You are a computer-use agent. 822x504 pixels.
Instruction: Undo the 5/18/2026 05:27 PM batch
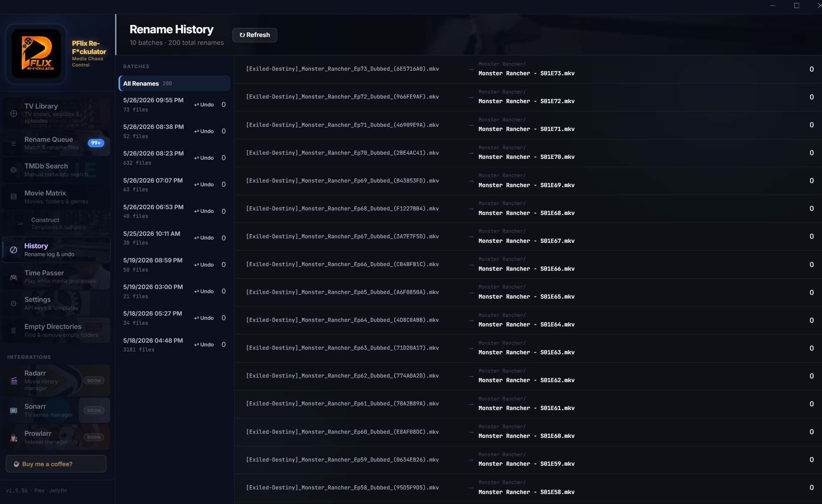point(204,318)
